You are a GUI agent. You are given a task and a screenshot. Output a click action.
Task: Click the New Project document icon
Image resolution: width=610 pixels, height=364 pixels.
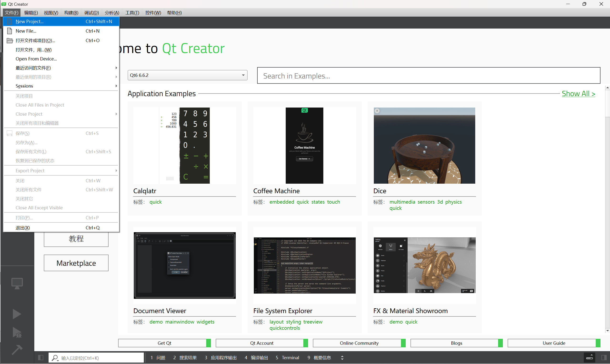pyautogui.click(x=9, y=22)
